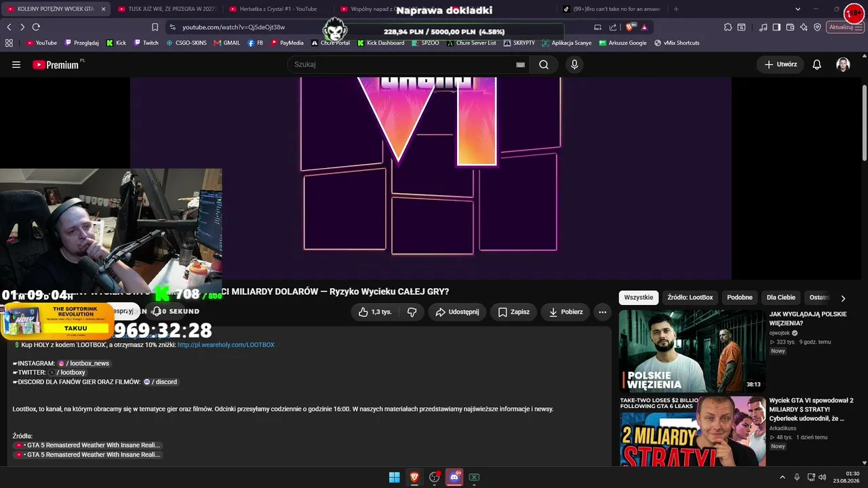Open the Twitch bookmark

click(146, 43)
